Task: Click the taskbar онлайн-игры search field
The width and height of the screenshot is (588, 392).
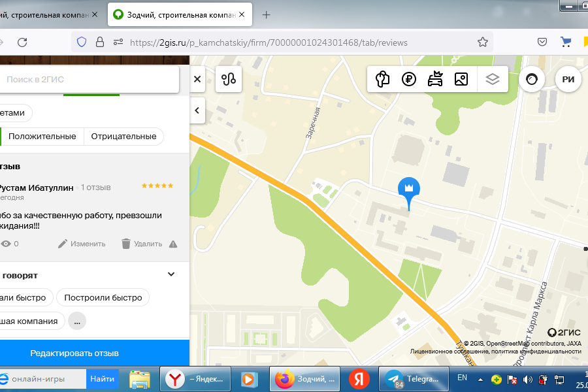Action: 43,379
